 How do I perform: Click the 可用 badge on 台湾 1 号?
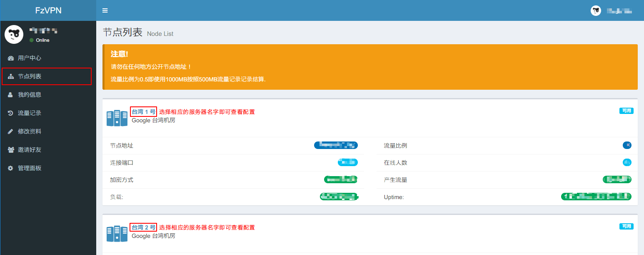(626, 111)
